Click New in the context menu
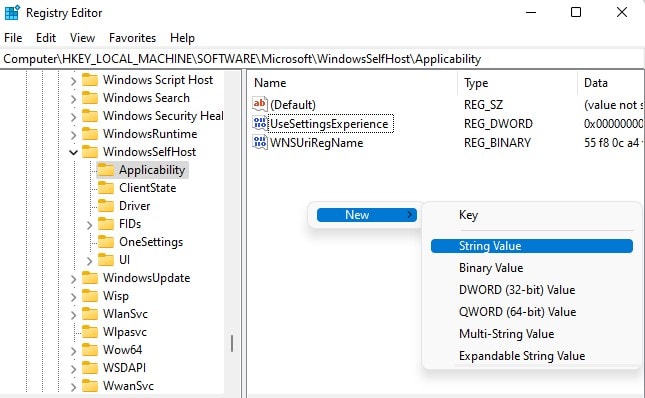Image resolution: width=645 pixels, height=398 pixels. (x=367, y=215)
